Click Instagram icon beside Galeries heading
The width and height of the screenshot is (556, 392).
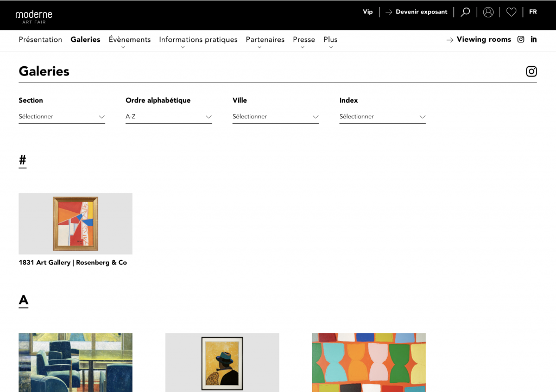(x=531, y=71)
